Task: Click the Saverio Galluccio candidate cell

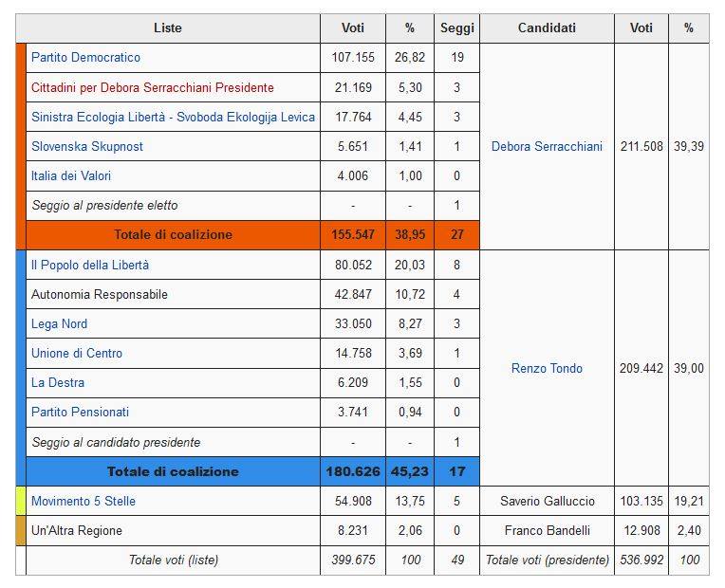Action: click(x=547, y=501)
